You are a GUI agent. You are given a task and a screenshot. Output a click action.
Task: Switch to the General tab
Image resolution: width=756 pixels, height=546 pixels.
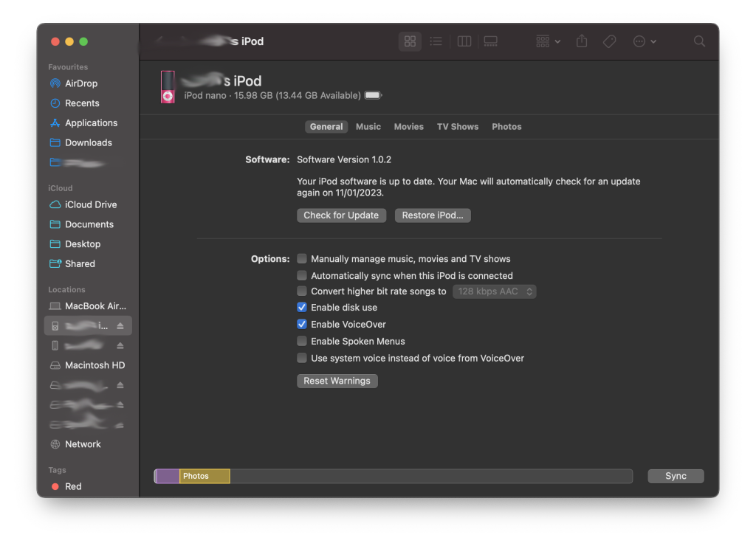[x=326, y=127]
